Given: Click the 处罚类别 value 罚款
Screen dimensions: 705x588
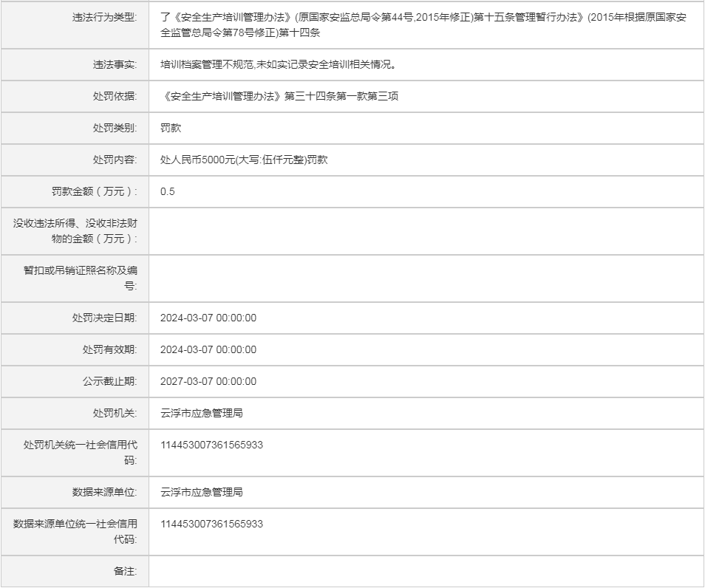Looking at the screenshot, I should pyautogui.click(x=171, y=128).
